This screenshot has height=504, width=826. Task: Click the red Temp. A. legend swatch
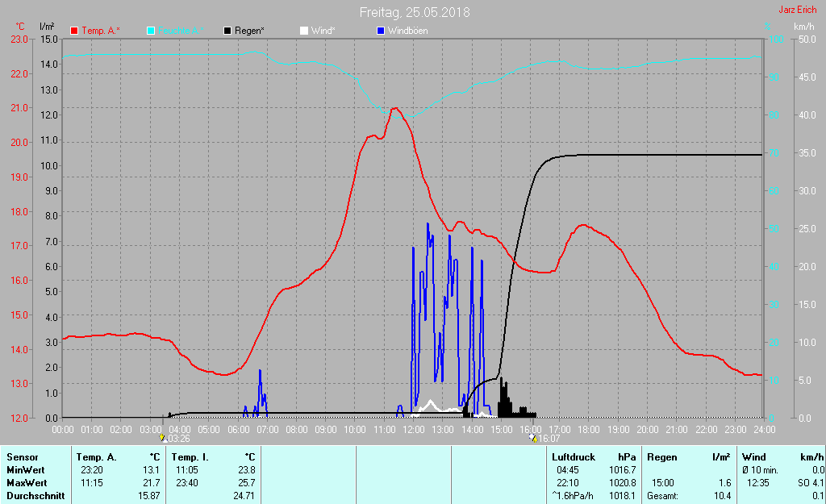click(74, 31)
